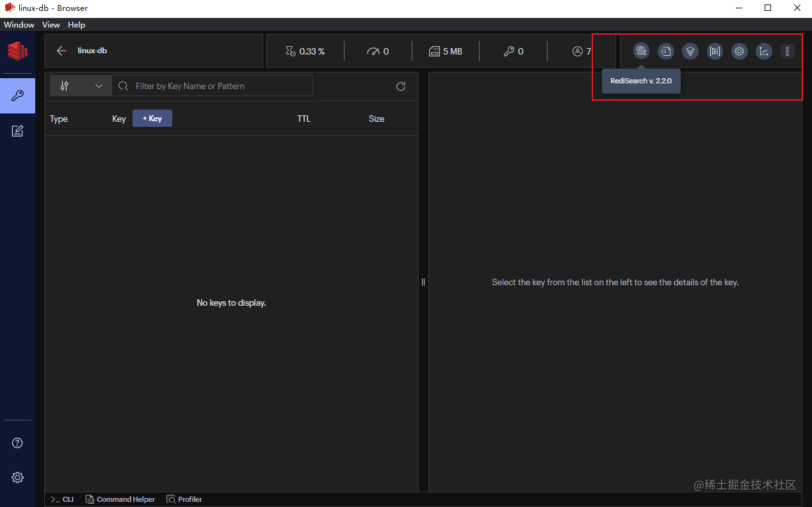The image size is (812, 507).
Task: Click the RedisTimeSeries chart module icon
Action: pyautogui.click(x=764, y=51)
